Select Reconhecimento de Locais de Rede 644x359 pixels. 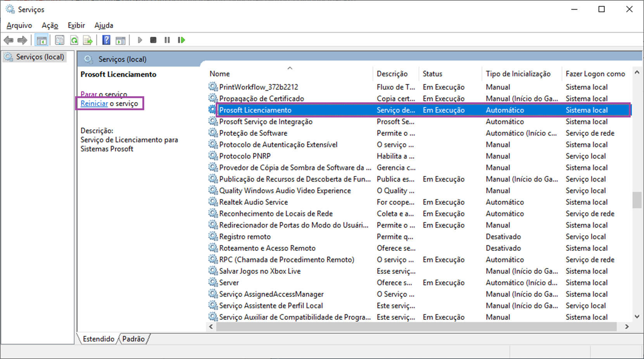pos(276,213)
